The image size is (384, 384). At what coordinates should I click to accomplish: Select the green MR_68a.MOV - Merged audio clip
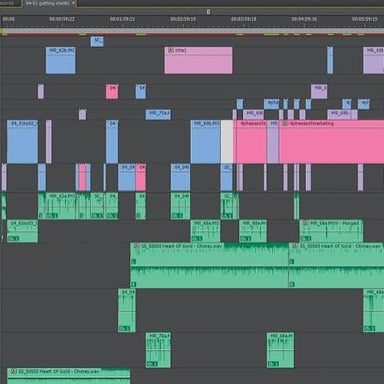[x=331, y=231]
